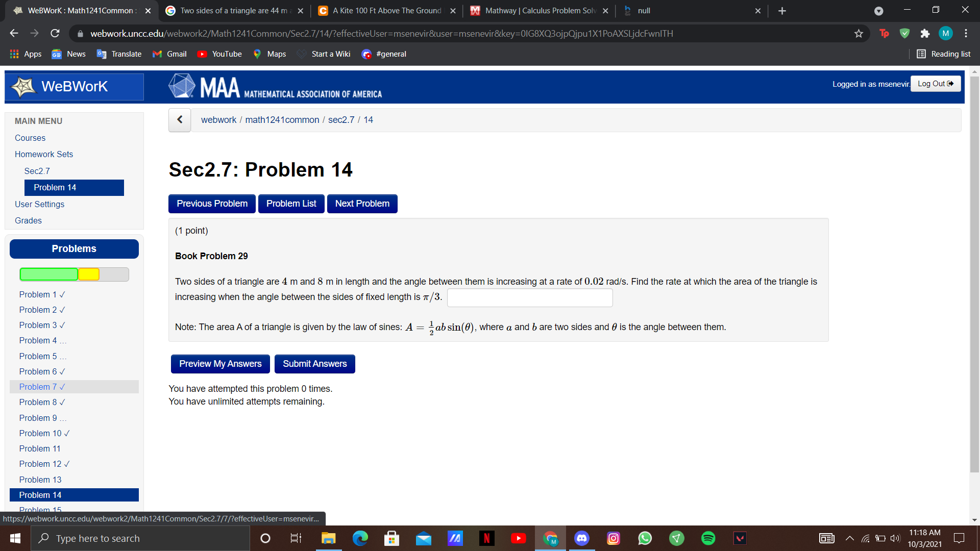Open WhatsApp from the taskbar
The width and height of the screenshot is (980, 551).
click(x=645, y=538)
